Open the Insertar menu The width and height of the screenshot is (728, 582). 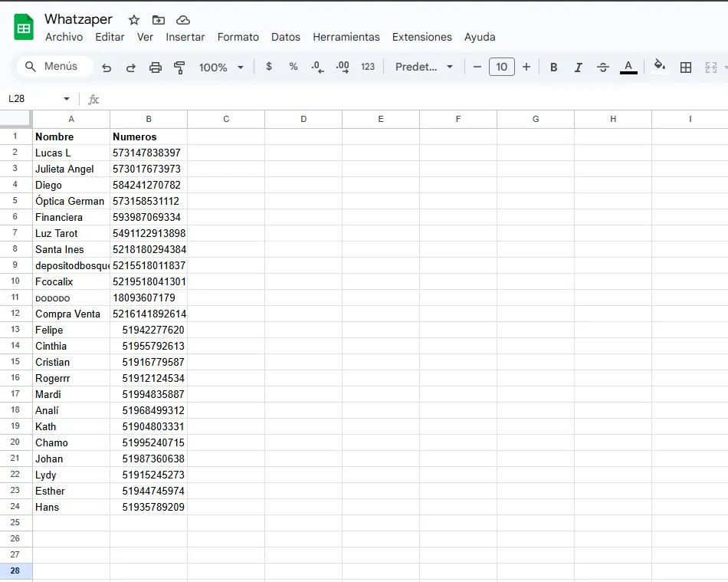coord(185,37)
